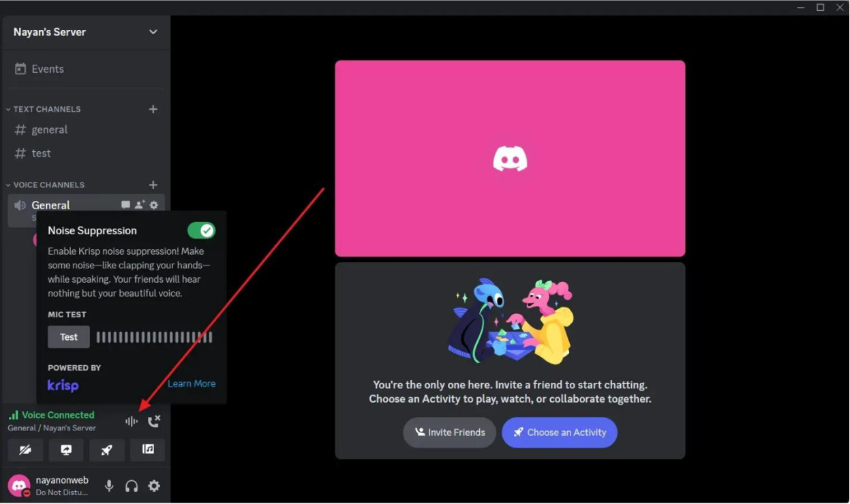Click the Invite Friends button
This screenshot has width=850, height=504.
point(450,432)
